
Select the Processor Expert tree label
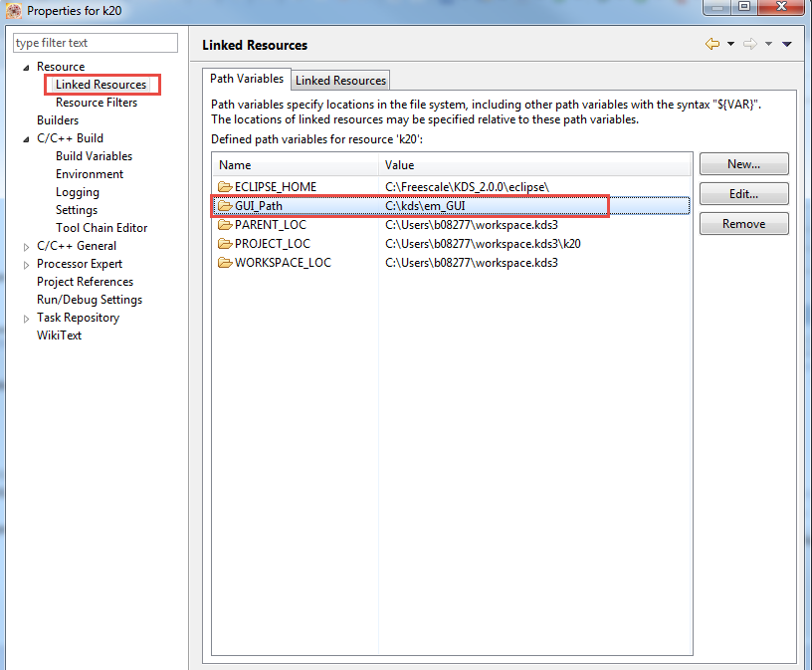pyautogui.click(x=80, y=264)
